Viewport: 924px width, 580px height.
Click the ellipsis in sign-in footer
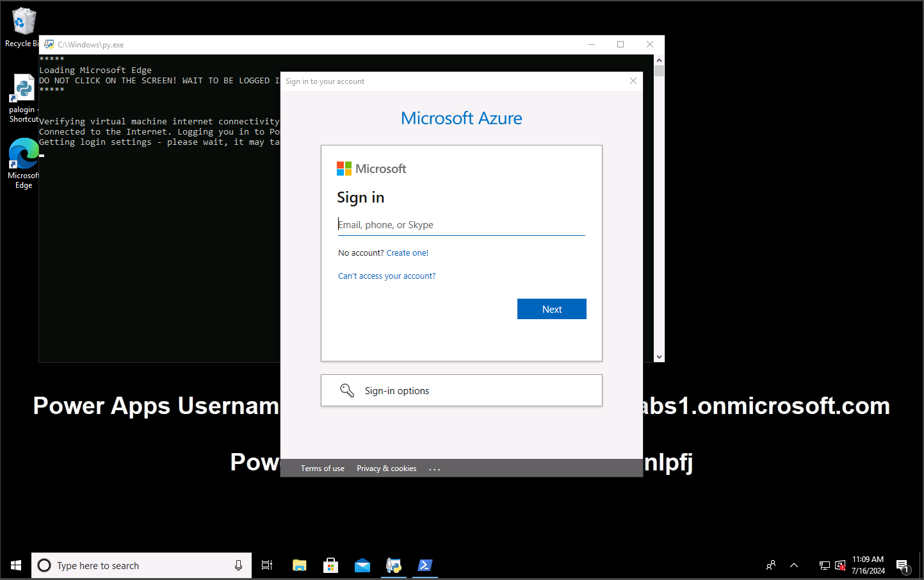[x=435, y=469]
